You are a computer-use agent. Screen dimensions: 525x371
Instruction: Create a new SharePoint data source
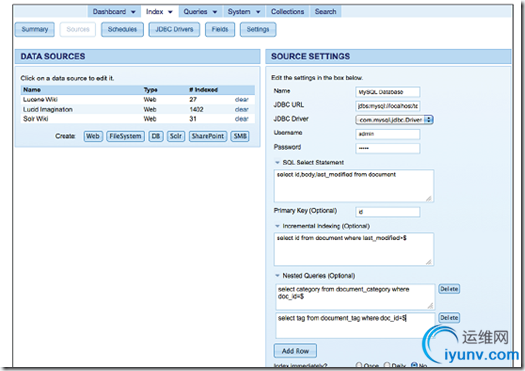click(x=208, y=136)
